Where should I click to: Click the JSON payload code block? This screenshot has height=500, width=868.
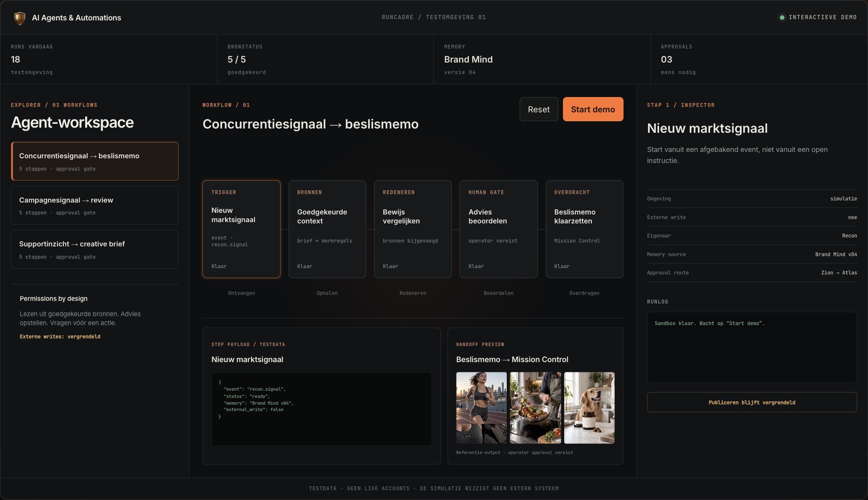pyautogui.click(x=321, y=409)
